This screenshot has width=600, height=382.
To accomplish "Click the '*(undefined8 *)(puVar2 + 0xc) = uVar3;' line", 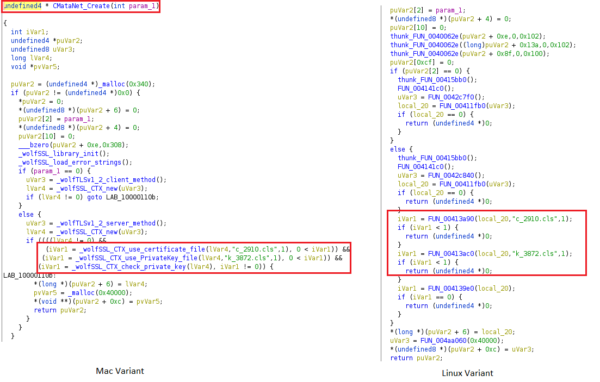I will pos(462,349).
